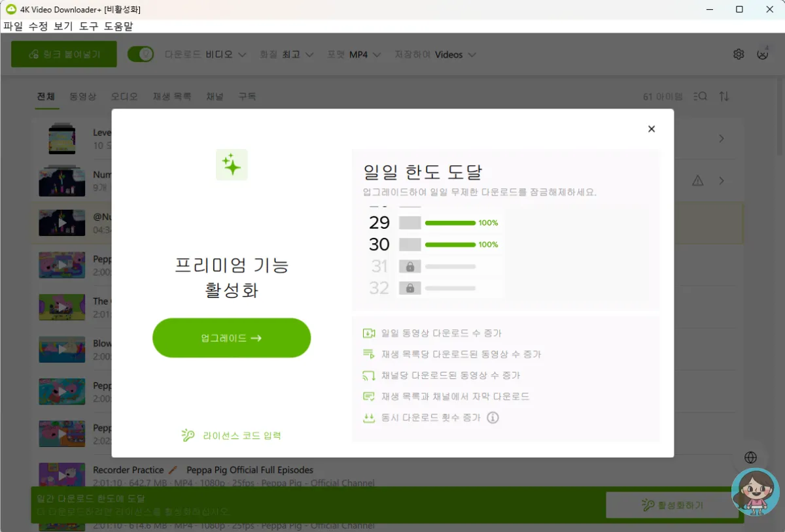Click the info icon next to 동시 다운로드 횟수 증가
The image size is (785, 532).
click(x=493, y=417)
